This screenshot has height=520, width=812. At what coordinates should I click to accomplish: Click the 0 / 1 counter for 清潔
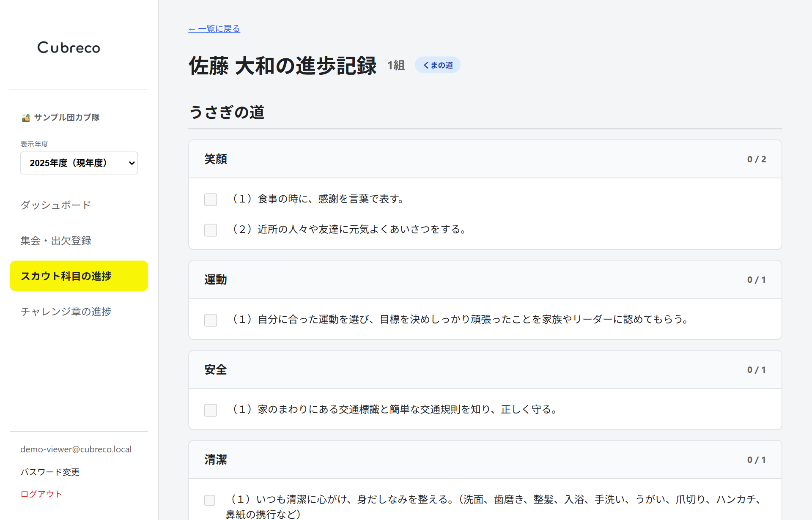pyautogui.click(x=757, y=460)
